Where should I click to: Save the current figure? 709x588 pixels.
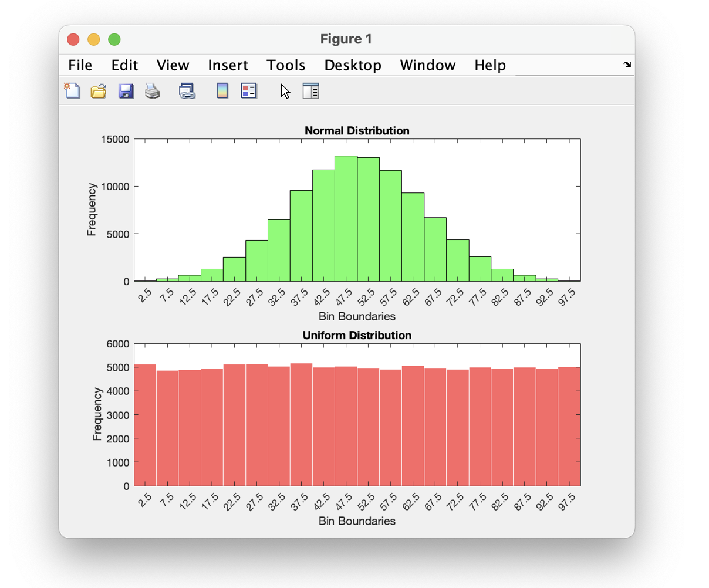pos(125,91)
